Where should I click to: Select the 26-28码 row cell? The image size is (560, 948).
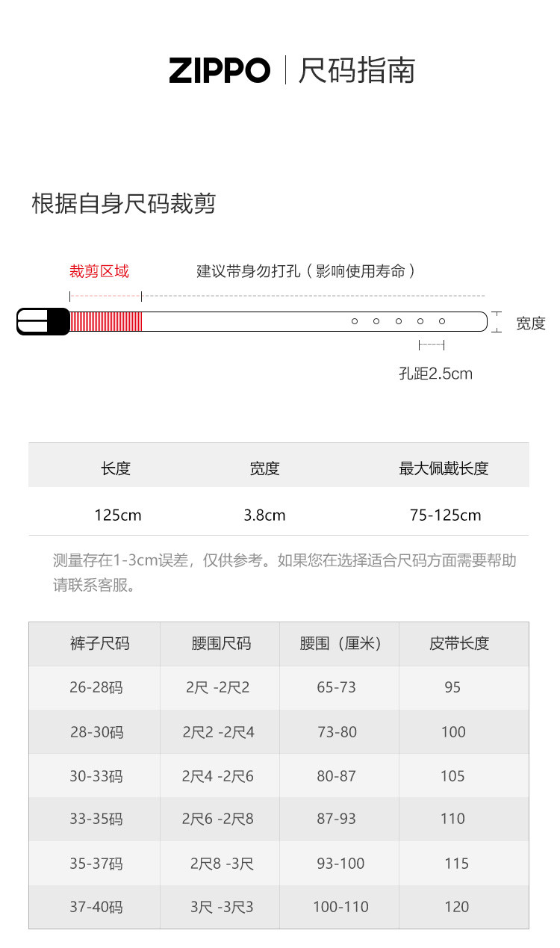click(96, 687)
